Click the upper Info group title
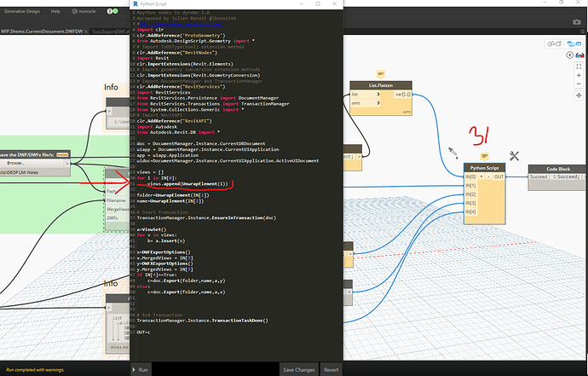The height and width of the screenshot is (376, 588). [111, 87]
